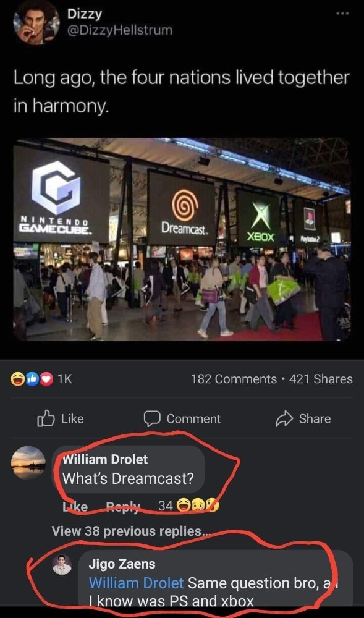This screenshot has width=364, height=618.
Task: Tap the Share arrow icon
Action: coord(284,419)
